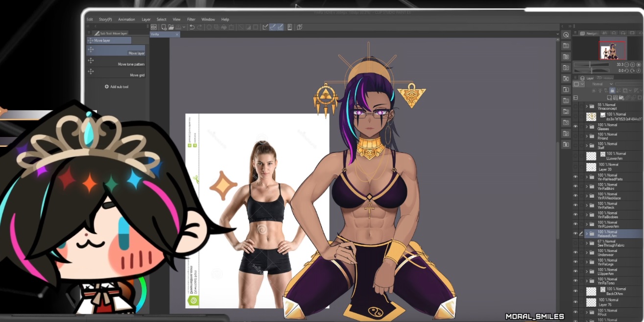Open the Sub Tool panel menu icon

tap(90, 33)
